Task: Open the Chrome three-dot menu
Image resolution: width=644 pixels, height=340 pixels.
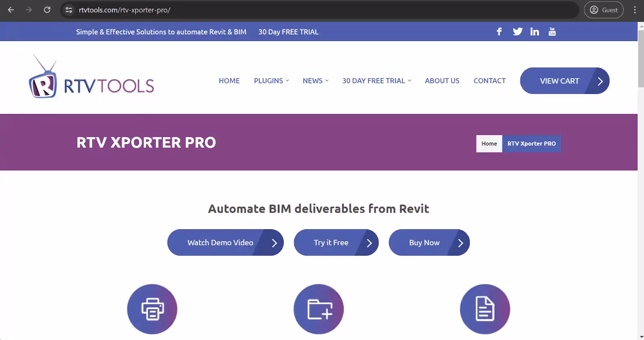Action: click(x=635, y=10)
